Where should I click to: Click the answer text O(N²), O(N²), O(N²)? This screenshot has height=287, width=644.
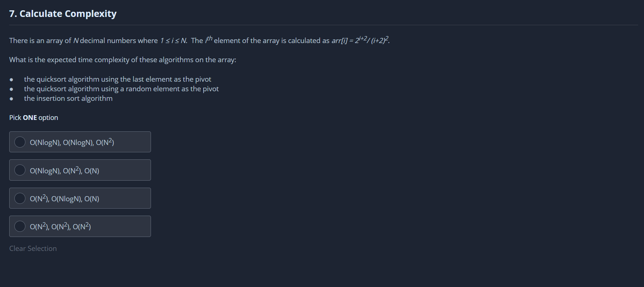click(x=60, y=227)
